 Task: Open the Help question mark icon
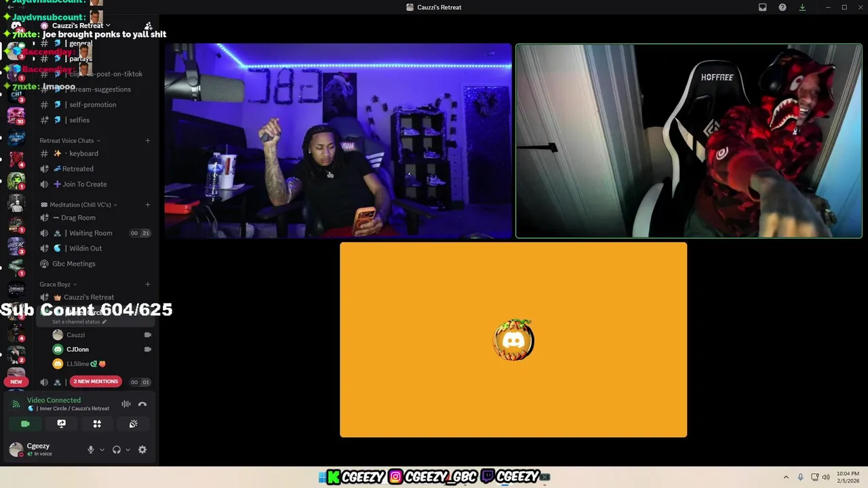pyautogui.click(x=783, y=7)
